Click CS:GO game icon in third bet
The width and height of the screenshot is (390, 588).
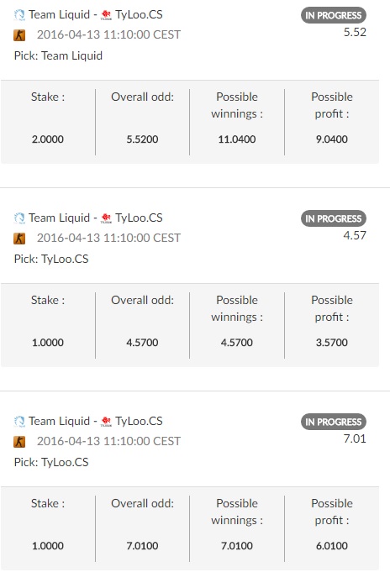pyautogui.click(x=19, y=442)
